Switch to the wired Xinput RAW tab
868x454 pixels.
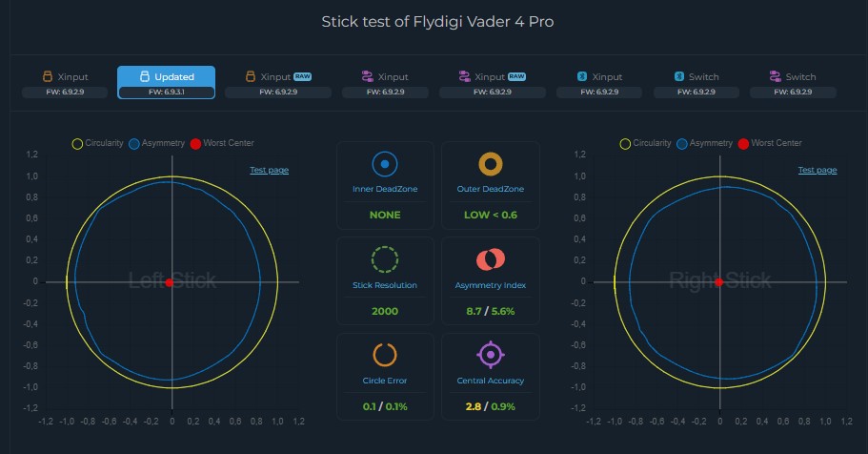point(278,83)
